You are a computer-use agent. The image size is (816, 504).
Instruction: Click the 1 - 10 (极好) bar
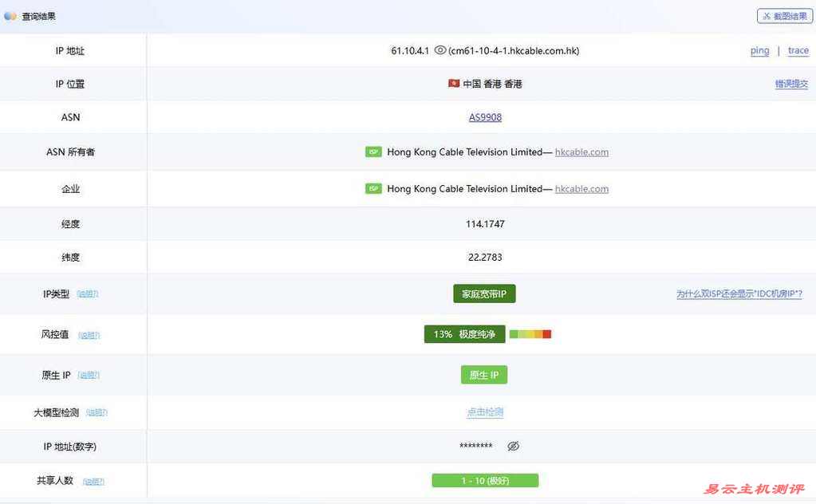click(x=485, y=481)
